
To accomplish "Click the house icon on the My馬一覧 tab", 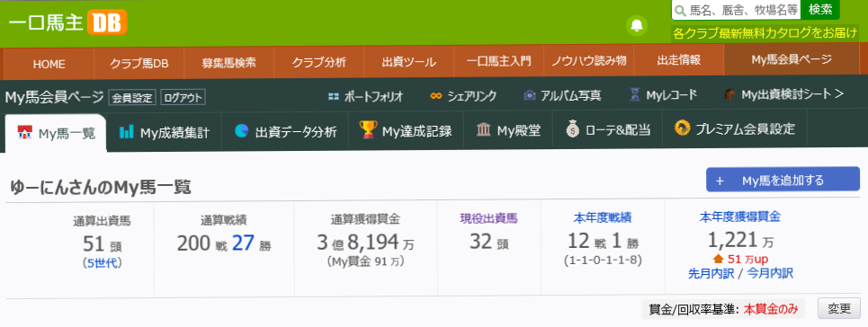I will pos(25,133).
